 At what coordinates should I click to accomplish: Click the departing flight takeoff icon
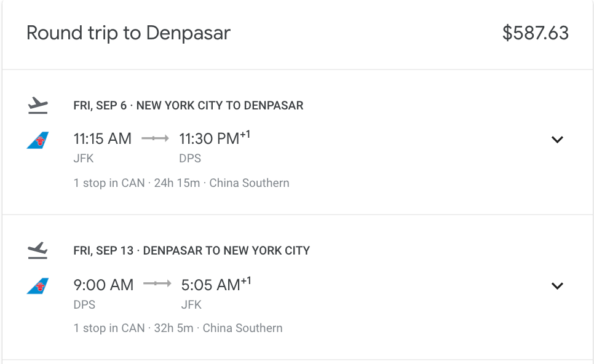[x=38, y=105]
